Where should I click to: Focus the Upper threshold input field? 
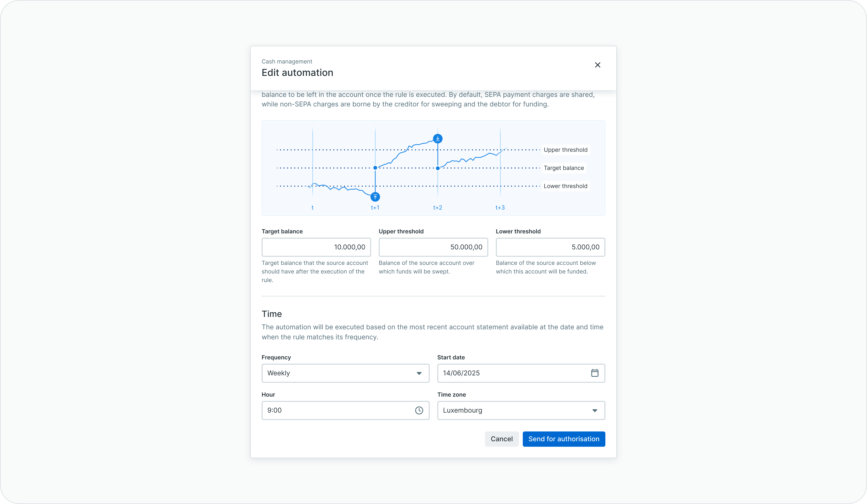point(433,247)
